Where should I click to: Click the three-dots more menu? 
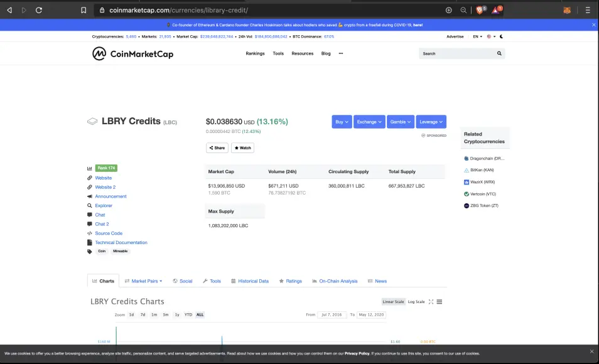coord(341,53)
